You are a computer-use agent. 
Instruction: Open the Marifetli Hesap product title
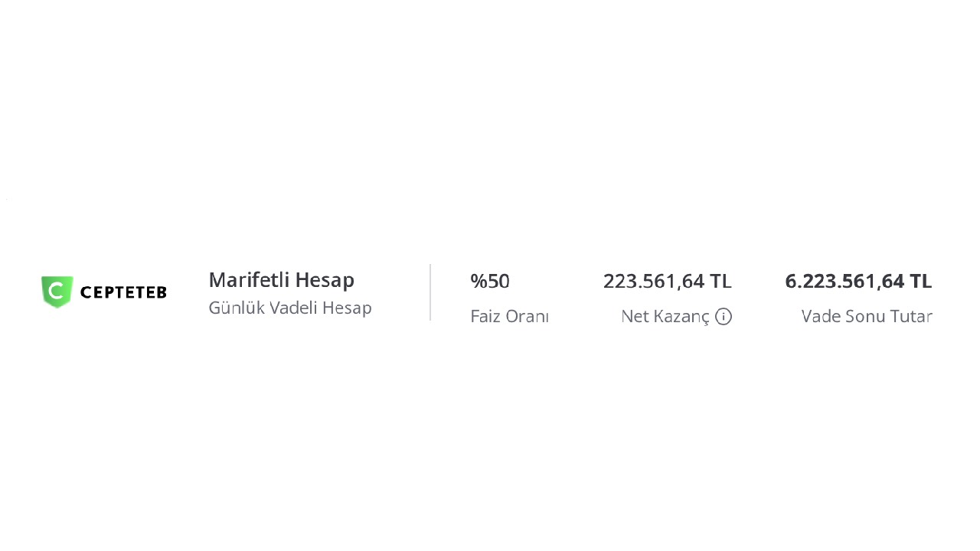[x=281, y=280]
